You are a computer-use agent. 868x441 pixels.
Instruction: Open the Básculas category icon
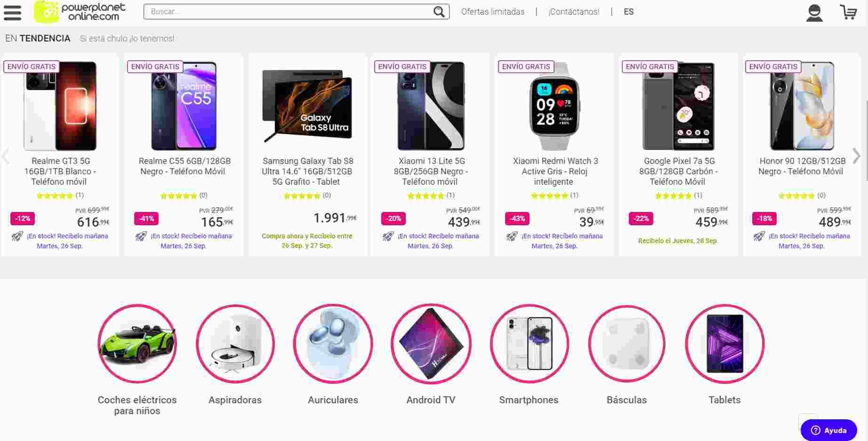pyautogui.click(x=627, y=343)
